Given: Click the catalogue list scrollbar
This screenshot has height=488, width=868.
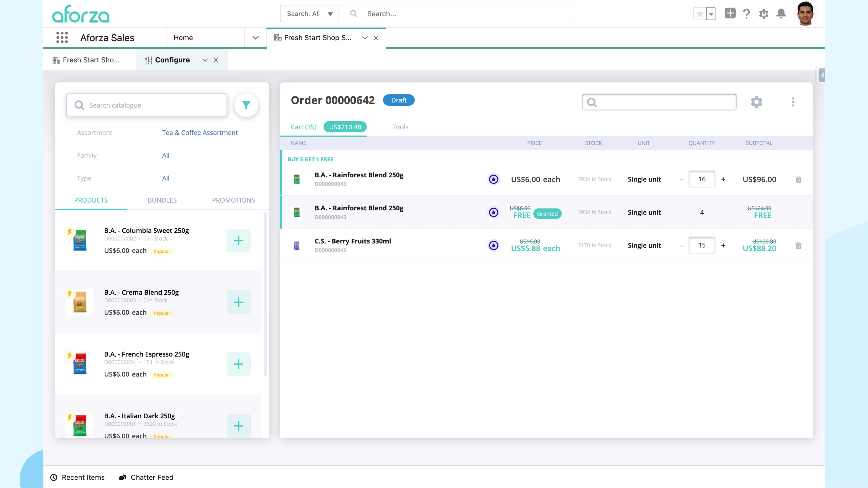Looking at the screenshot, I should tap(265, 294).
